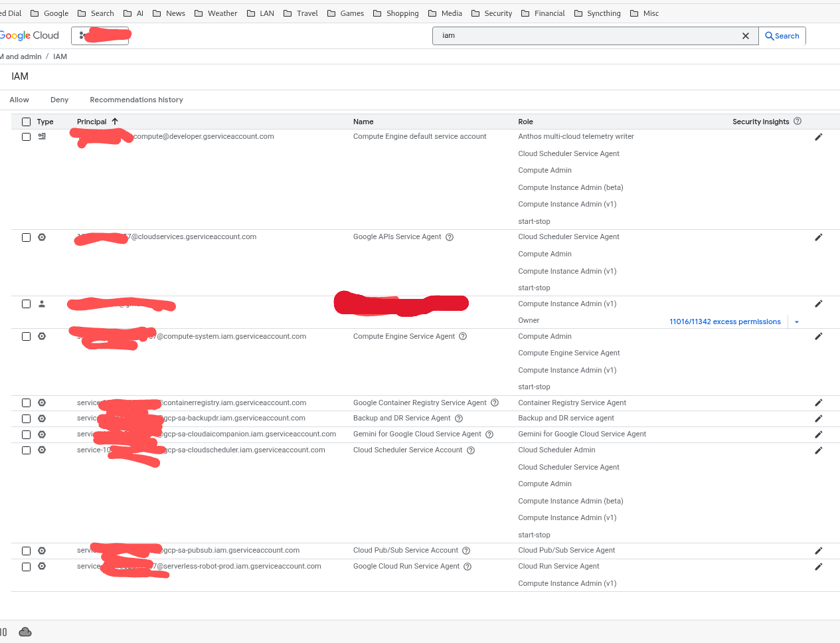Edit the Owner user principal row
The height and width of the screenshot is (643, 840).
click(x=818, y=304)
